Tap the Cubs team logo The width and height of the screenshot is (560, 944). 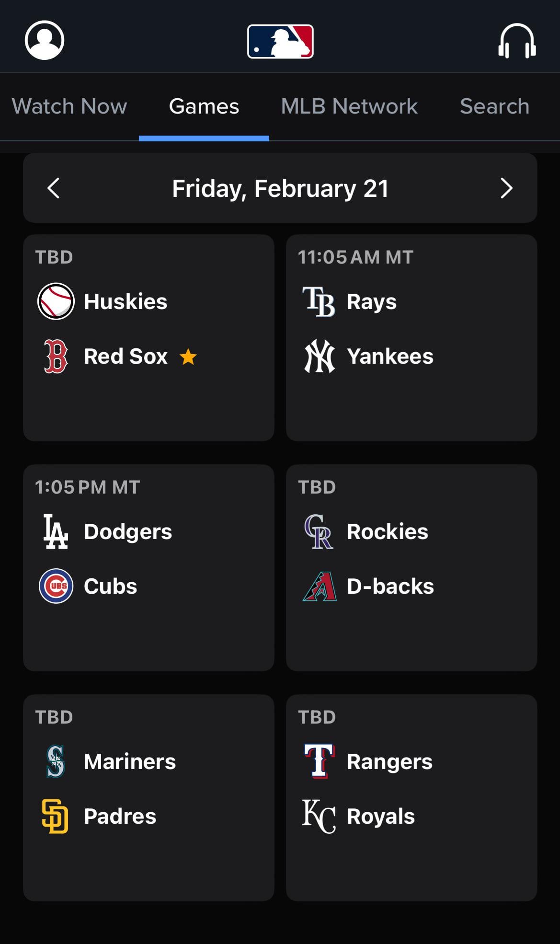[x=56, y=586]
